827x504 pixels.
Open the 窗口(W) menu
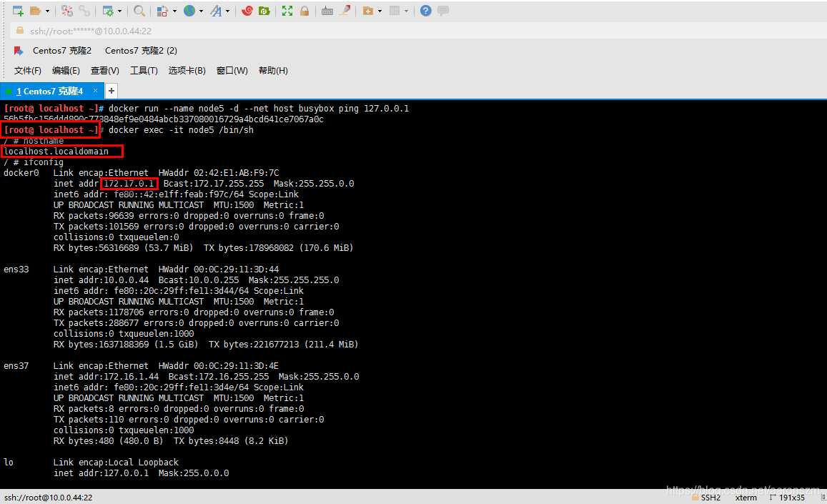click(232, 71)
